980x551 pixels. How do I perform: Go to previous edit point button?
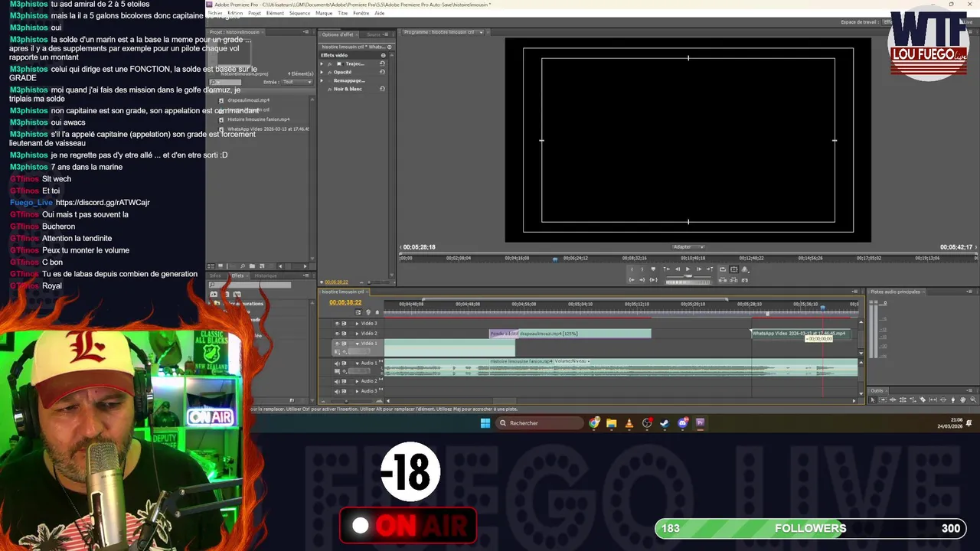(x=667, y=269)
